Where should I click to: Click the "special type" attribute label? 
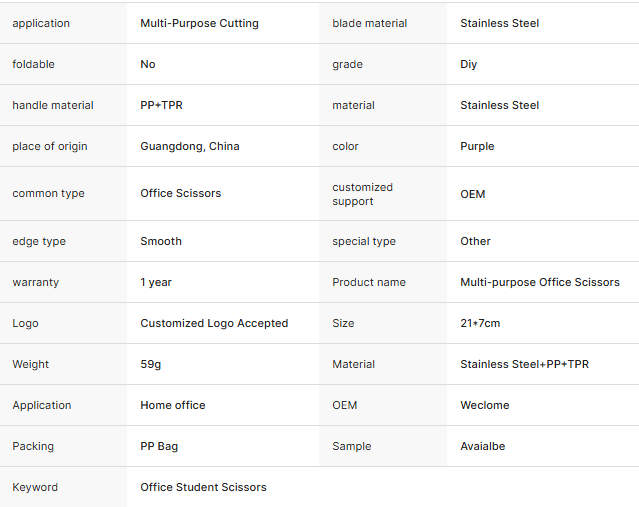click(364, 241)
